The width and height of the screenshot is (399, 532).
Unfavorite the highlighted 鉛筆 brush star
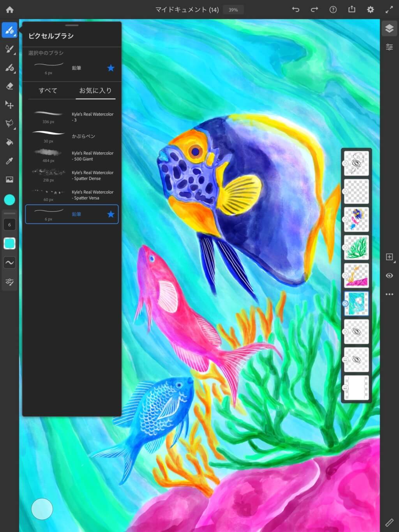point(111,214)
